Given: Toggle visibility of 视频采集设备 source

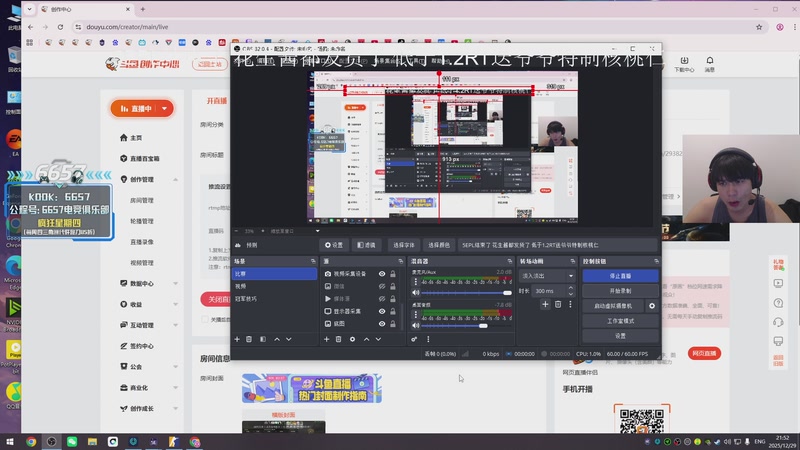Looking at the screenshot, I should click(x=382, y=274).
